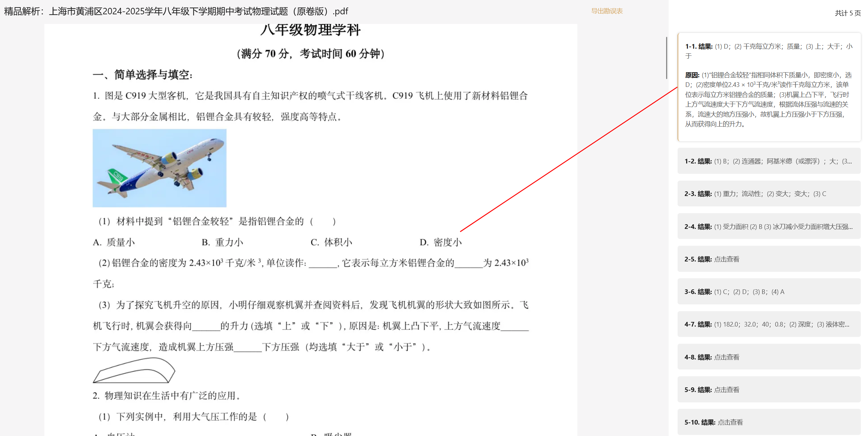Expand the 2-3 result card

click(x=768, y=194)
